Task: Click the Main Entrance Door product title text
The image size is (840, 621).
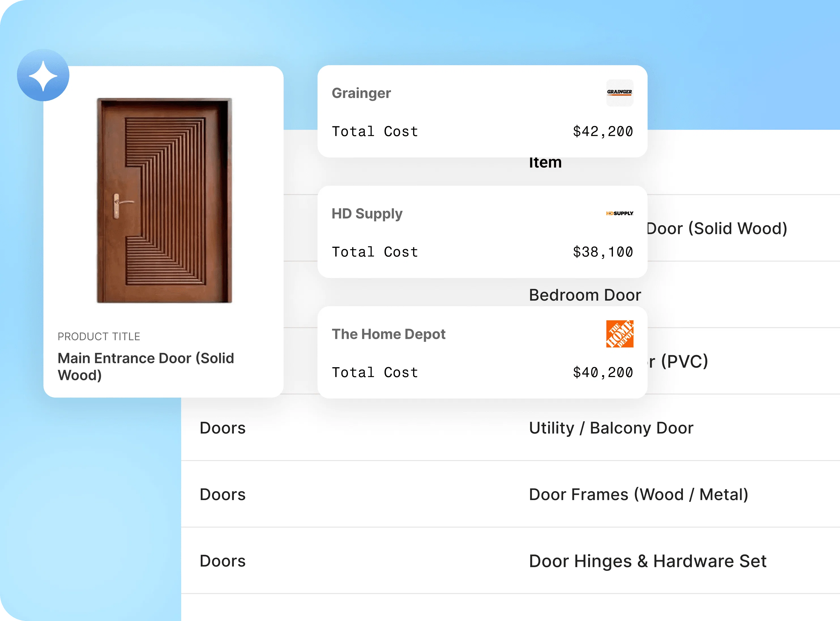Action: 146,367
